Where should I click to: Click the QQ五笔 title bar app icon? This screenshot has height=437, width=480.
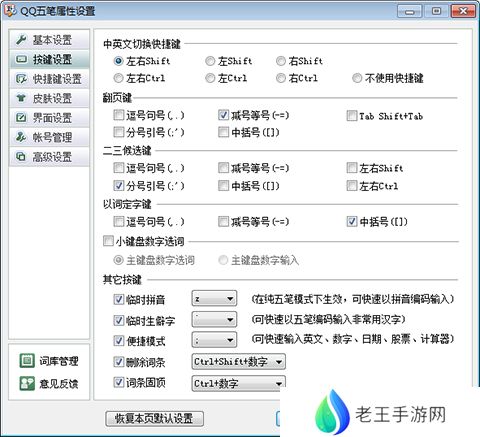(x=10, y=11)
